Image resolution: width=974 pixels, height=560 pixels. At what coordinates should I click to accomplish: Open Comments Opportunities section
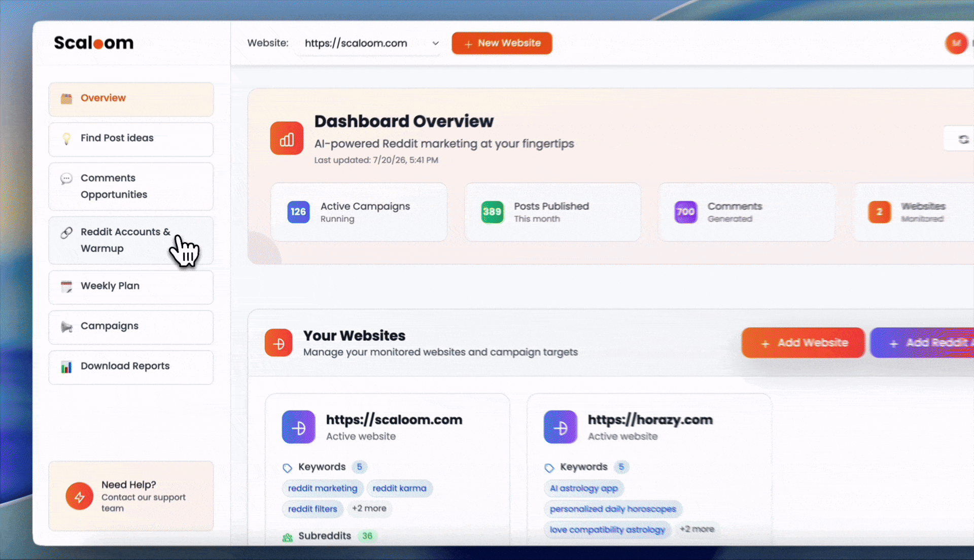(x=131, y=186)
